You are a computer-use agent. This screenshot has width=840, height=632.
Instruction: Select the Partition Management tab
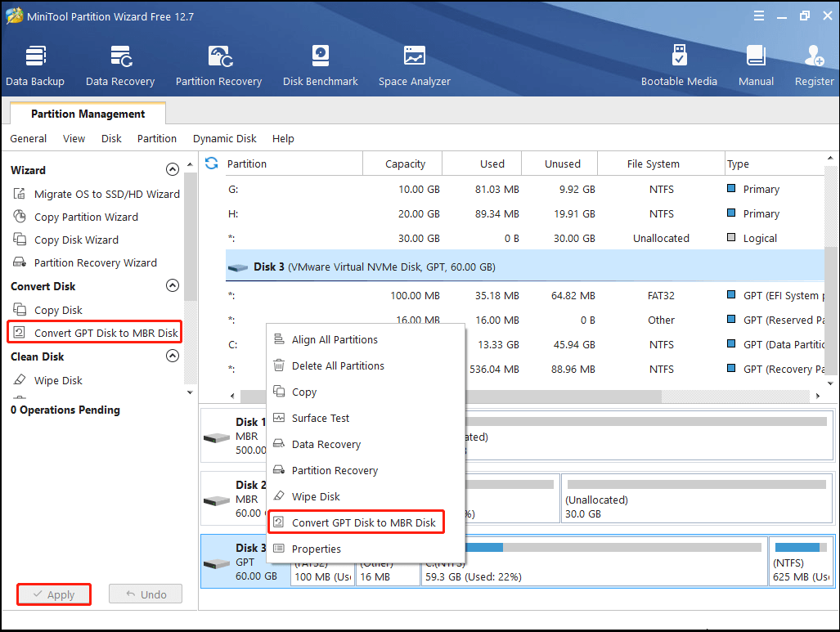coord(88,114)
